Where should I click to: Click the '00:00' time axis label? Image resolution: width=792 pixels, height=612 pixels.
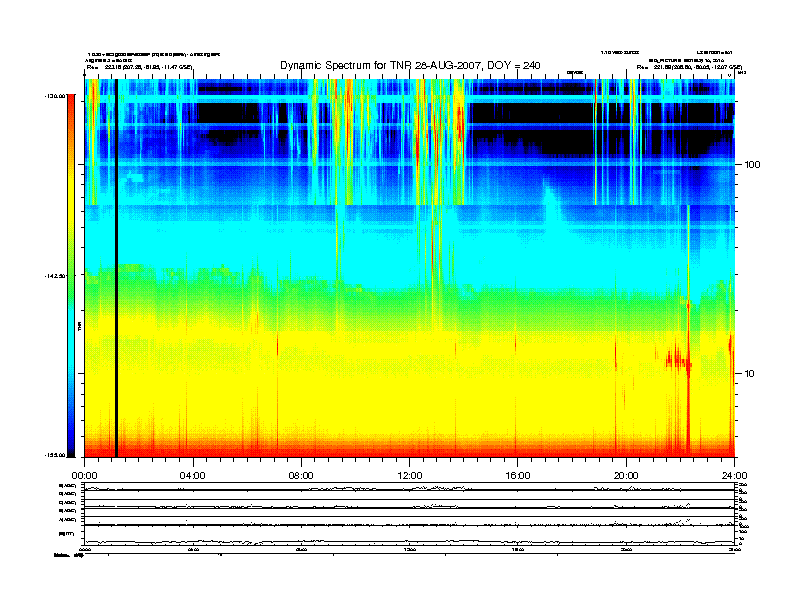tap(84, 476)
